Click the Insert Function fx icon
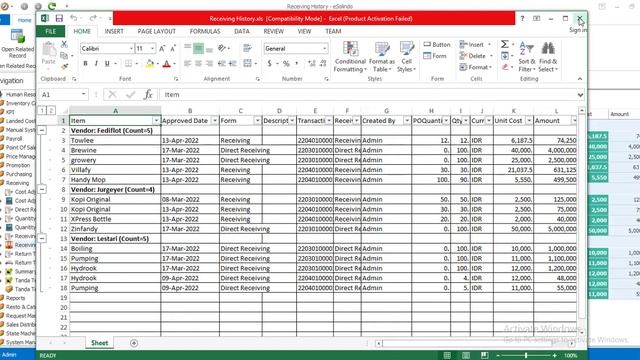The image size is (640, 360). click(148, 95)
